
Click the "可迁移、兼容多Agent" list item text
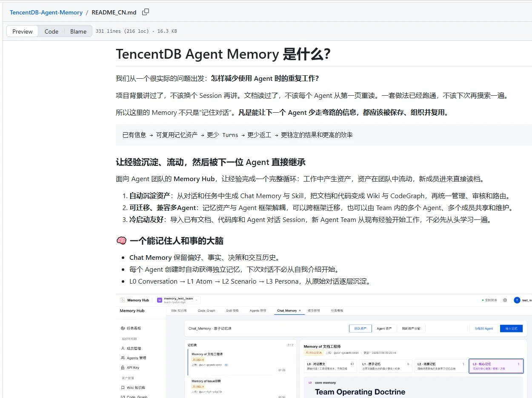pyautogui.click(x=322, y=208)
